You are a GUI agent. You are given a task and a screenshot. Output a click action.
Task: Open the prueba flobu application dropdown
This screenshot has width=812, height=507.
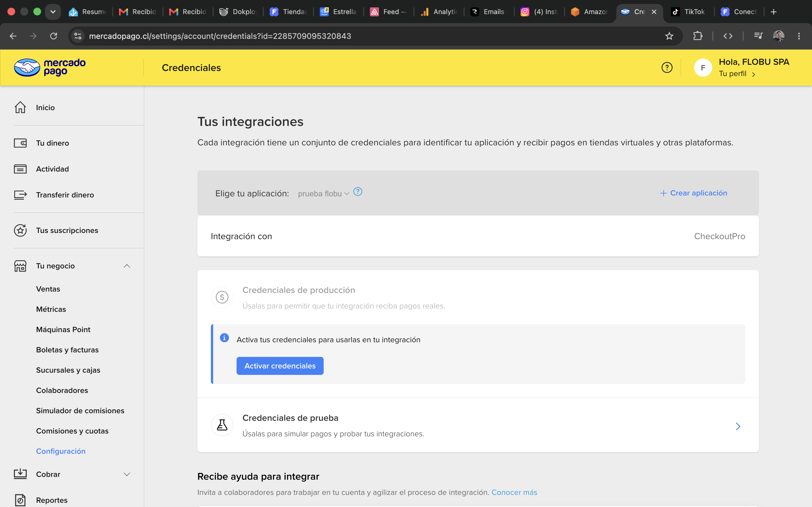point(323,194)
